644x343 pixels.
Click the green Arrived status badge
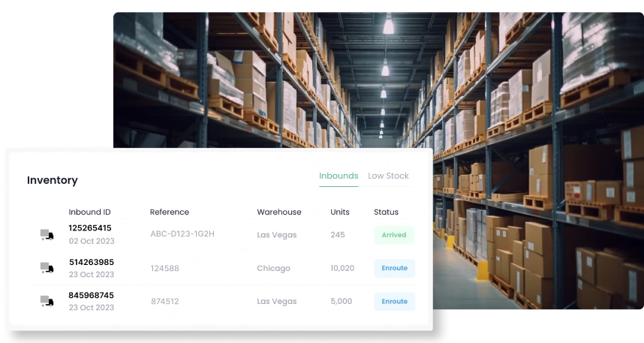[394, 235]
